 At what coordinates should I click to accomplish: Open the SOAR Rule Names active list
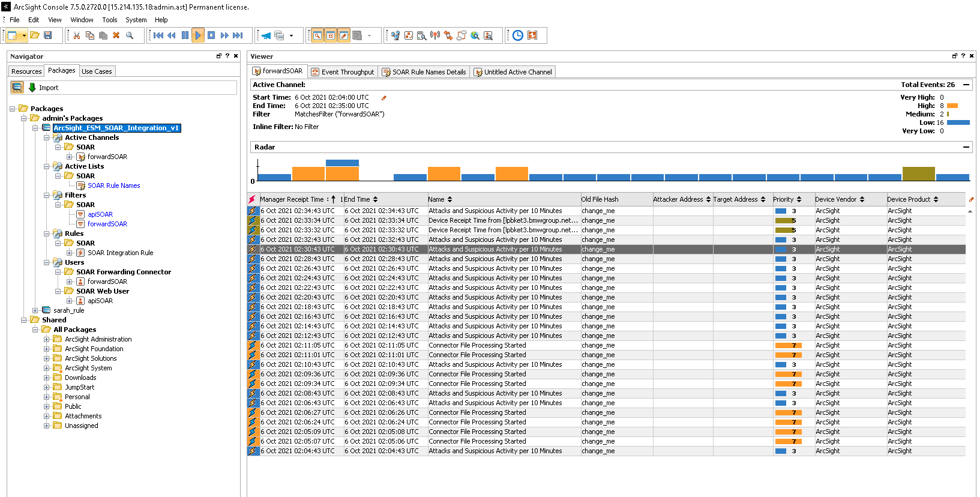pyautogui.click(x=113, y=185)
